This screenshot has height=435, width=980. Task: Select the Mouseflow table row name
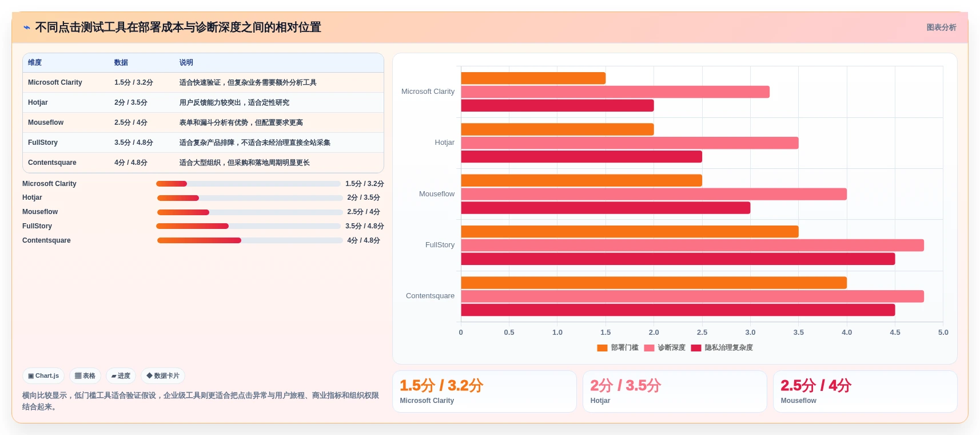(x=46, y=122)
